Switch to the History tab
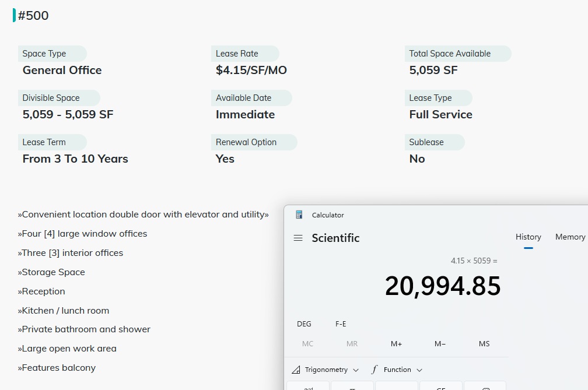Screen dimensions: 588x390 [x=528, y=237]
